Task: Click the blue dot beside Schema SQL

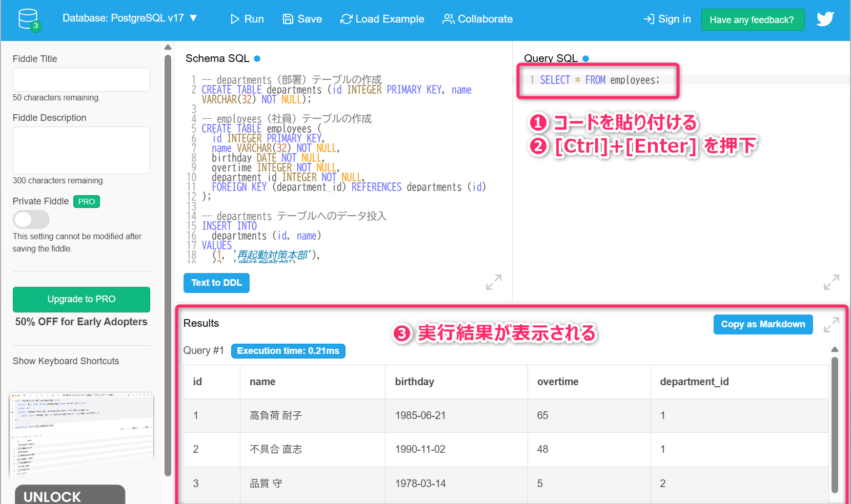Action: coord(257,59)
